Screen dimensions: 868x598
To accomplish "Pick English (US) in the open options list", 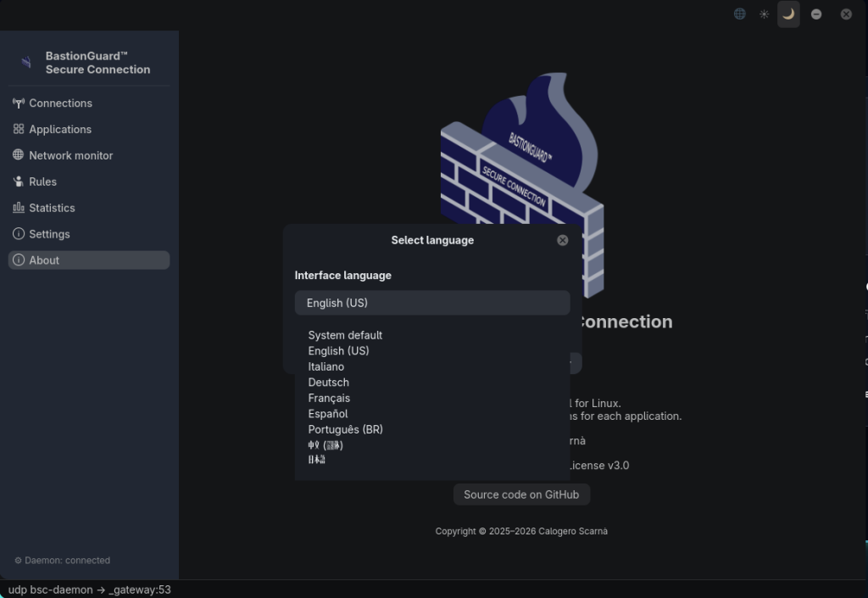I will tap(338, 351).
